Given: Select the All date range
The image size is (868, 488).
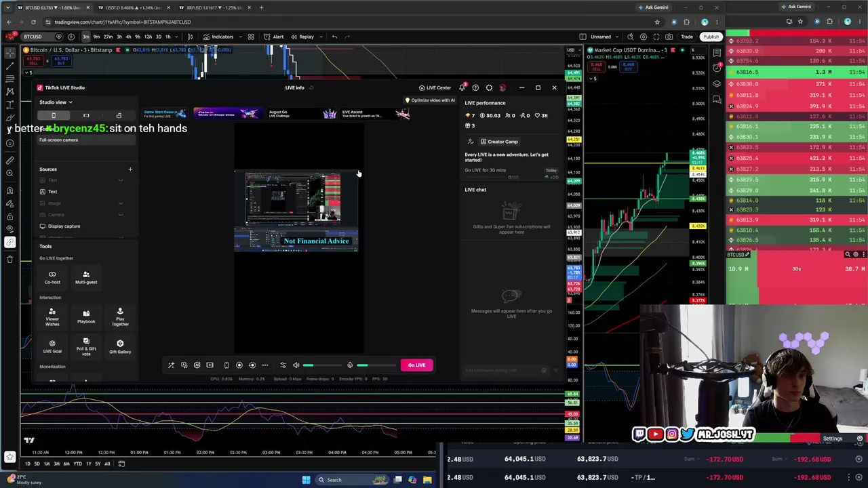Looking at the screenshot, I should click(107, 464).
